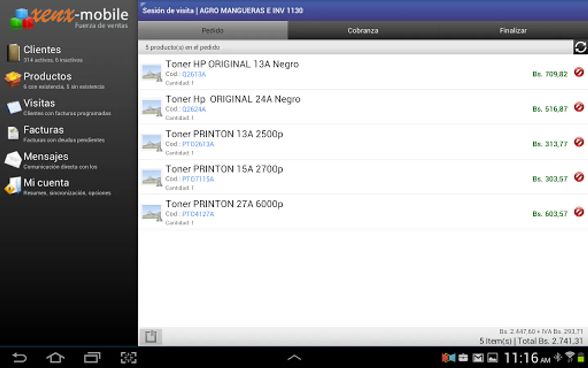Remove Toner HP ORIGINAL 13A Negro

coord(579,72)
